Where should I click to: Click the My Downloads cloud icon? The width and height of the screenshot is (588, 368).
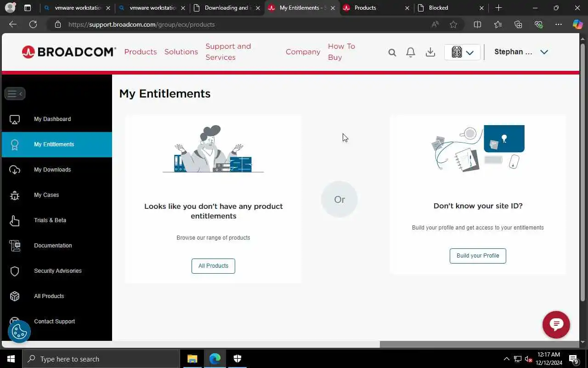(x=15, y=170)
